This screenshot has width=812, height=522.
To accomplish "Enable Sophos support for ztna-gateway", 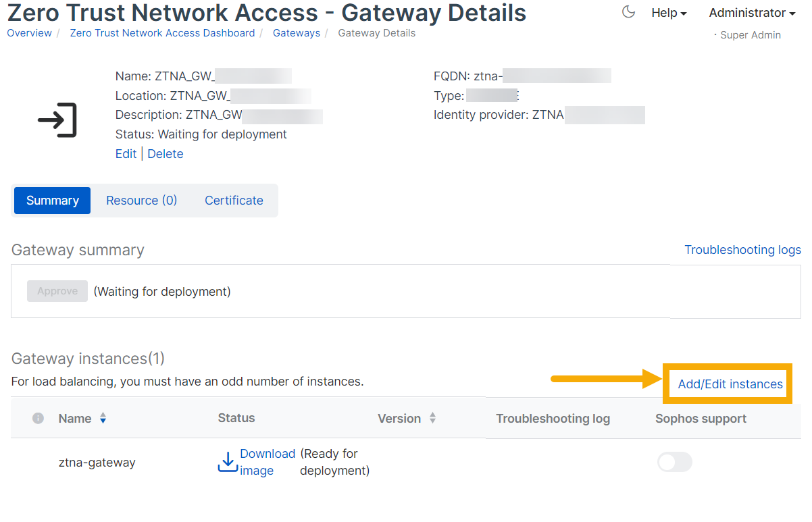I will (674, 462).
